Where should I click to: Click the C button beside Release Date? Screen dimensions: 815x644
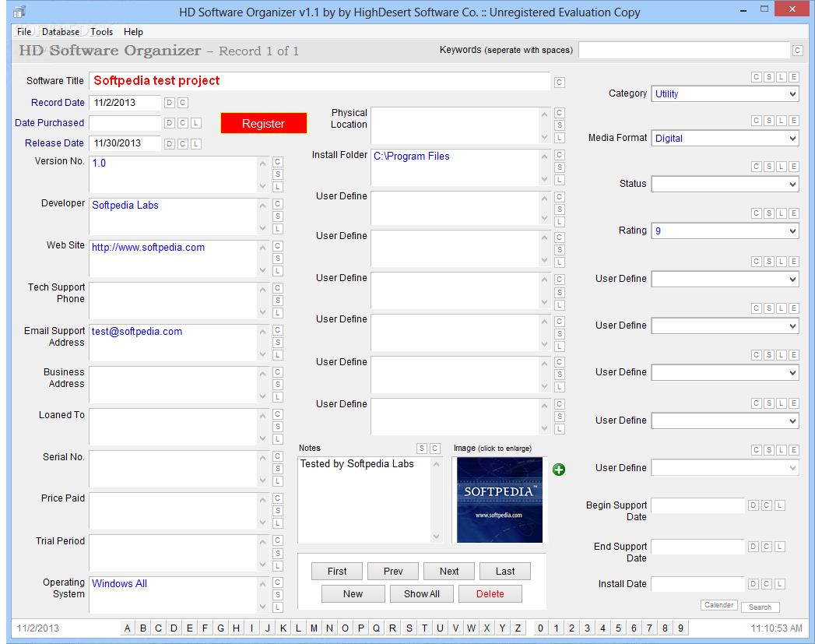pyautogui.click(x=182, y=144)
